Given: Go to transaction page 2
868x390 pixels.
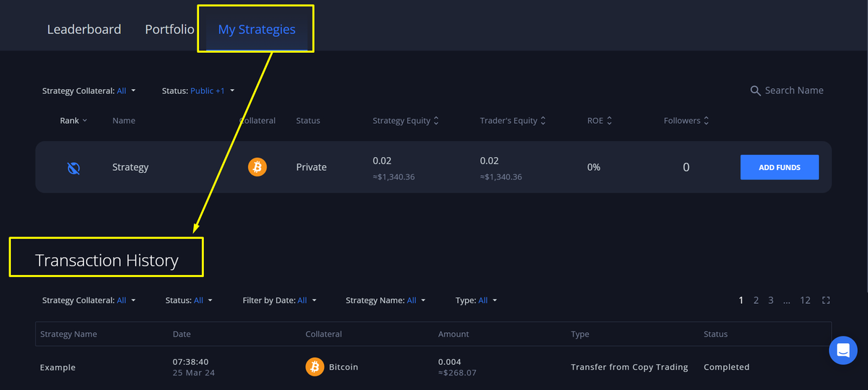Looking at the screenshot, I should (756, 300).
